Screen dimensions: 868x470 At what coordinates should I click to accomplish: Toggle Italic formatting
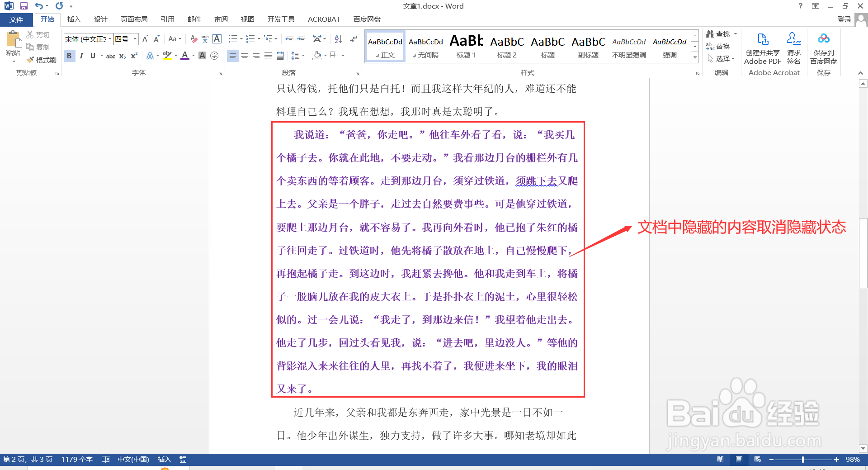tap(81, 56)
